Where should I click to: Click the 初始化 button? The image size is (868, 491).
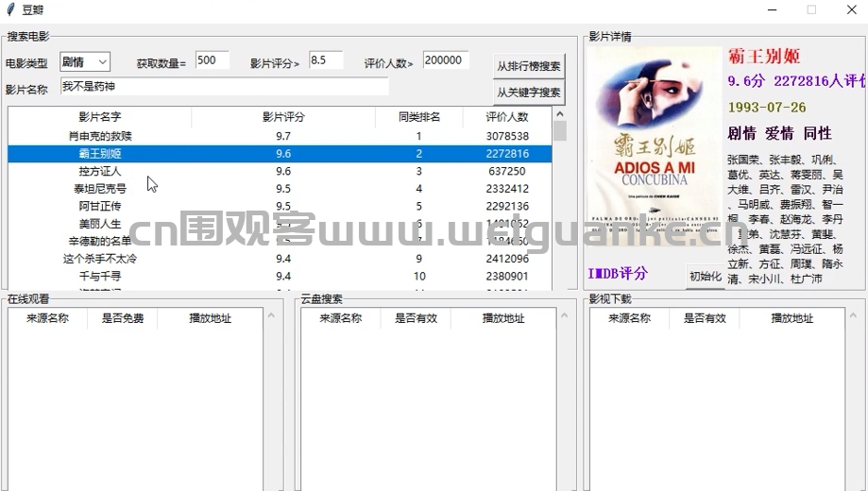[706, 276]
